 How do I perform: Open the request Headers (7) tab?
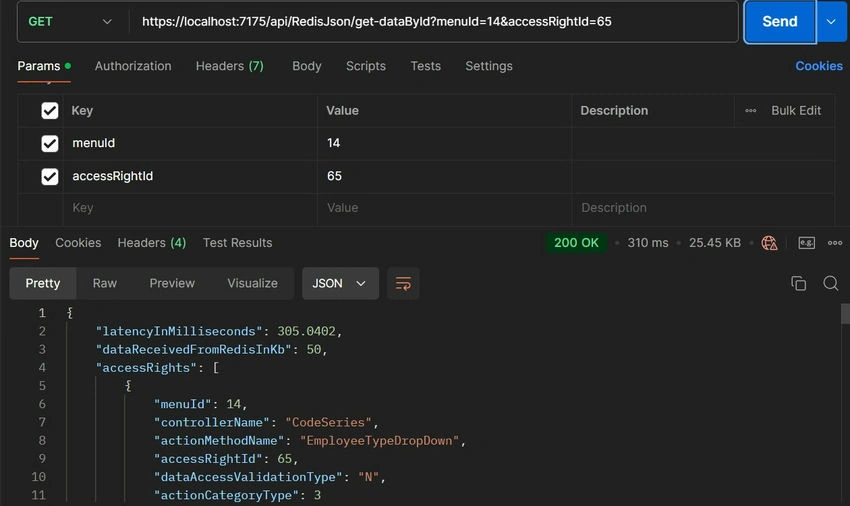pyautogui.click(x=229, y=66)
